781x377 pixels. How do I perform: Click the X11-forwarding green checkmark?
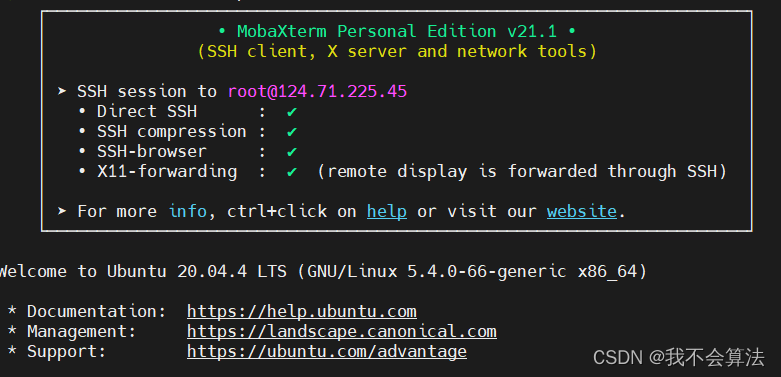point(292,172)
